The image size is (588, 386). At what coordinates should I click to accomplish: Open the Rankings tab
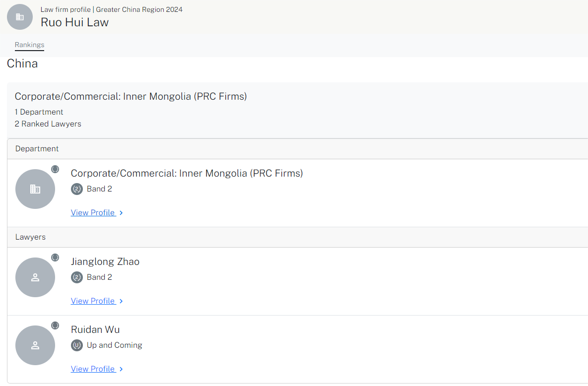click(29, 45)
